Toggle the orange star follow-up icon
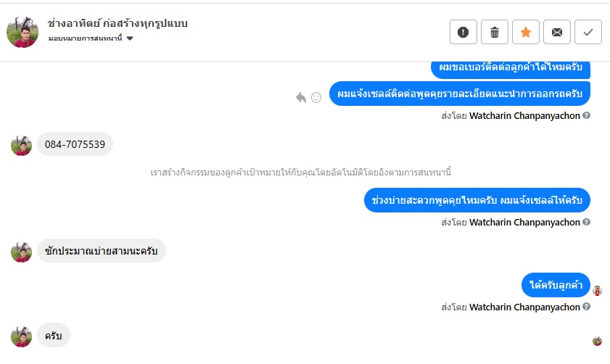 (x=526, y=32)
